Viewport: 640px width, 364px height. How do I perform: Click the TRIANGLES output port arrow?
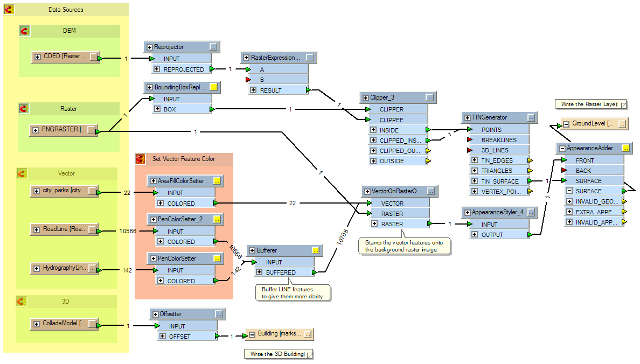click(x=530, y=171)
